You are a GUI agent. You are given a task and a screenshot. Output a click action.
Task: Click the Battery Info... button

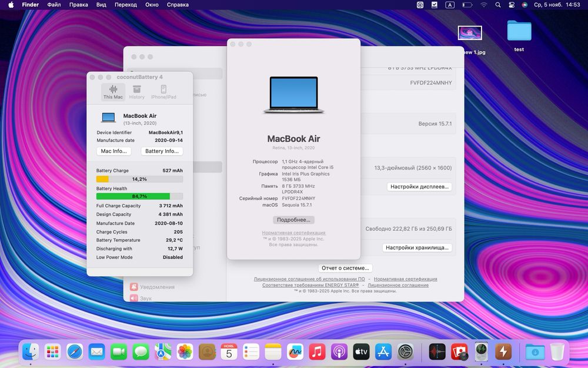point(162,151)
